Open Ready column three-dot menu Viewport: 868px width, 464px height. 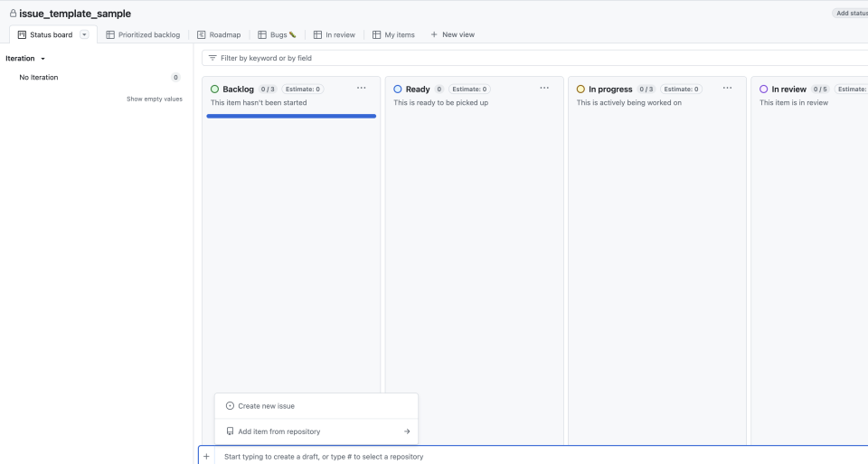pos(544,89)
